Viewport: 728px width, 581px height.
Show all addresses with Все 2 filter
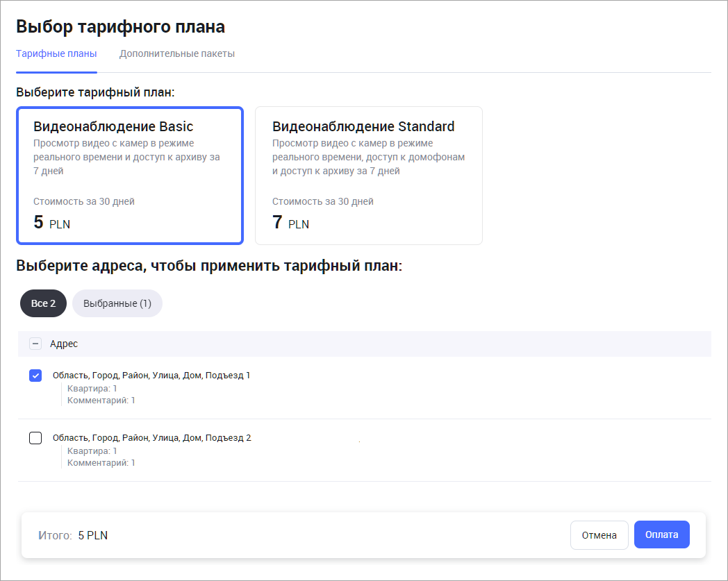(43, 303)
